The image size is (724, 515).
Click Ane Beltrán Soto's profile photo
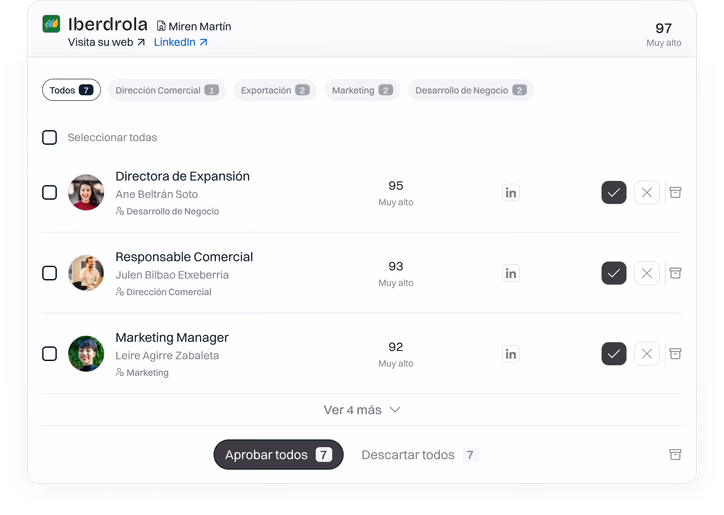(x=86, y=192)
